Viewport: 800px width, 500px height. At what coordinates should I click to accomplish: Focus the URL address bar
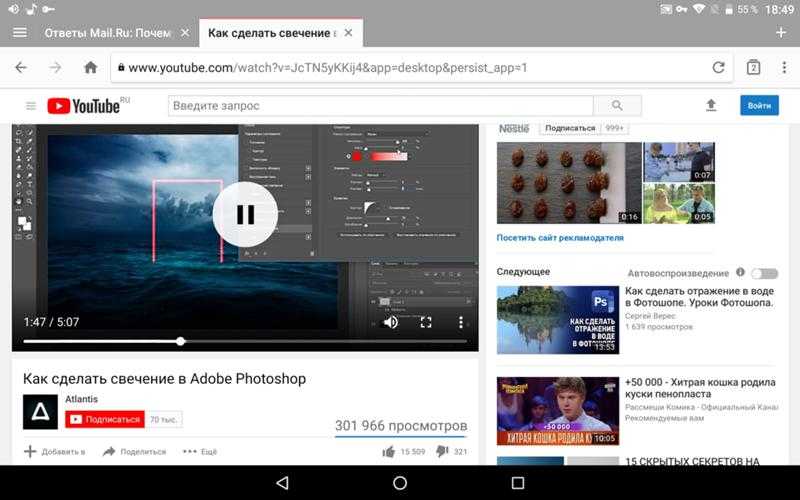pyautogui.click(x=421, y=67)
